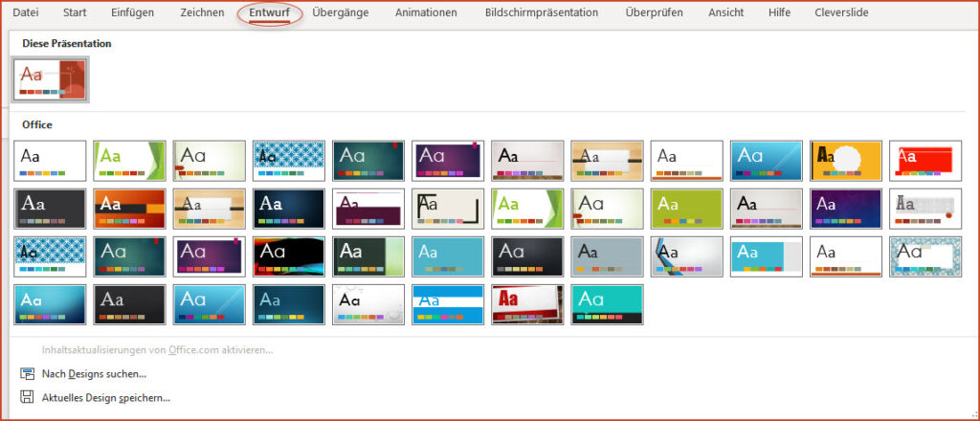Select the current theme under Diese Präsentation
The image size is (980, 421).
51,79
